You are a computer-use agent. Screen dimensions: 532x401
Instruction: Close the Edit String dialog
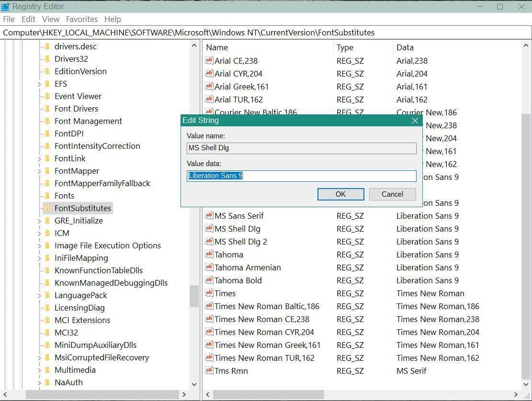tap(415, 121)
